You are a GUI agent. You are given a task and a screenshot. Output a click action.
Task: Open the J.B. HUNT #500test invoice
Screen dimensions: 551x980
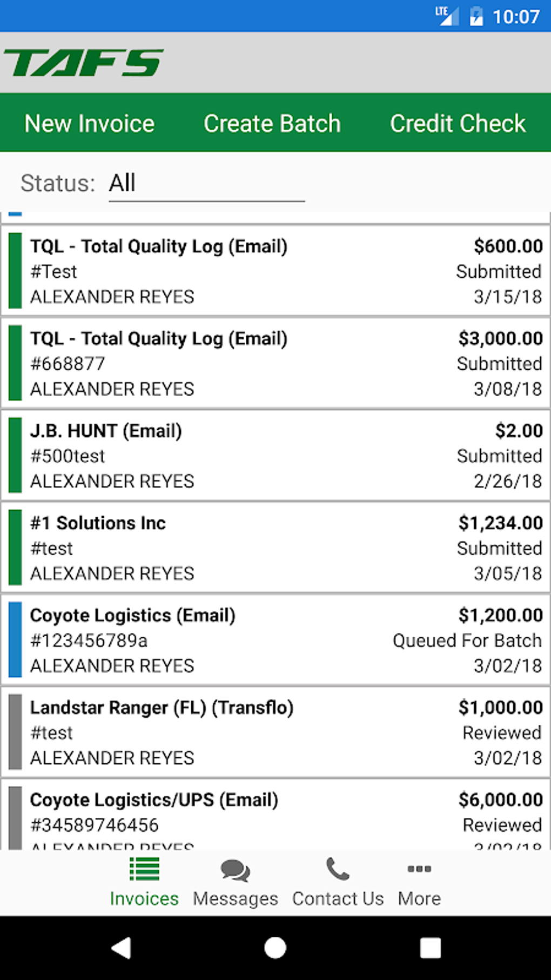pos(275,456)
